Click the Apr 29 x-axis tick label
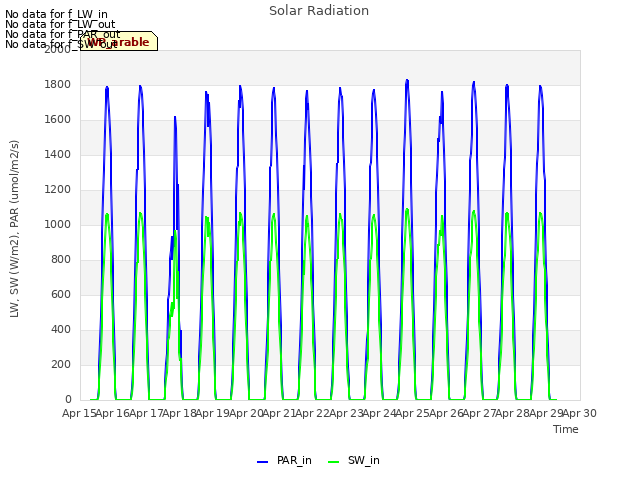The width and height of the screenshot is (640, 480). [546, 413]
